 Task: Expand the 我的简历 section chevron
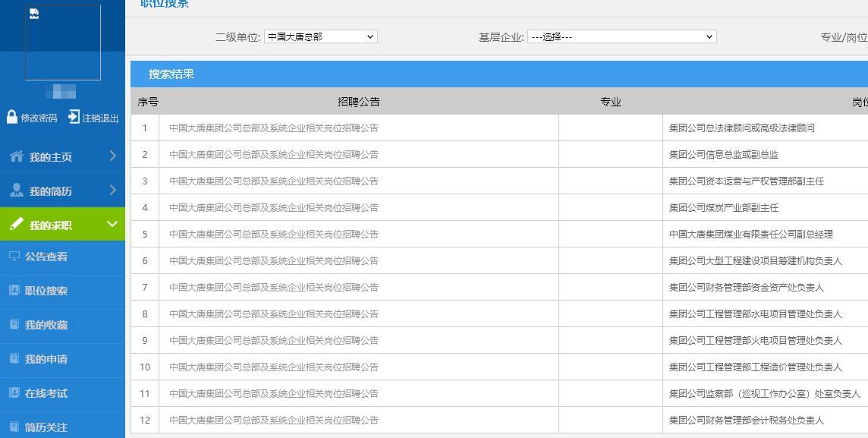112,191
